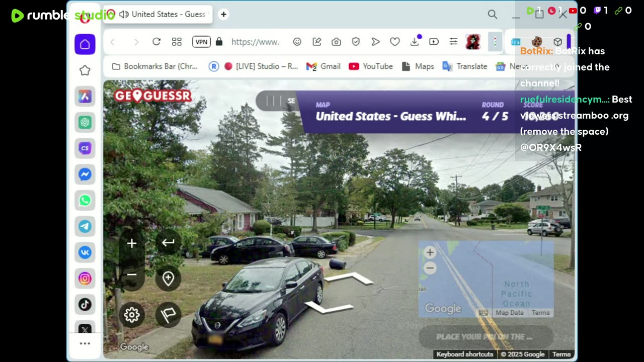Viewport: 644px width, 362px height.
Task: Open TikTok in the sidebar
Action: [85, 304]
